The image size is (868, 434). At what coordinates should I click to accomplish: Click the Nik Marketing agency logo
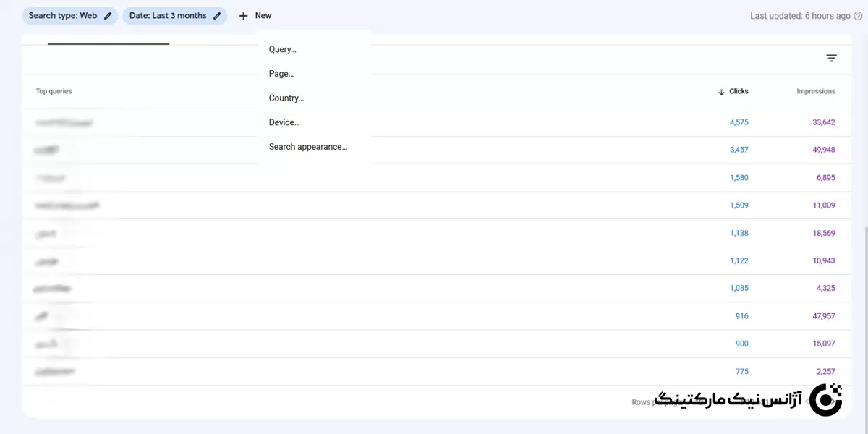[825, 400]
